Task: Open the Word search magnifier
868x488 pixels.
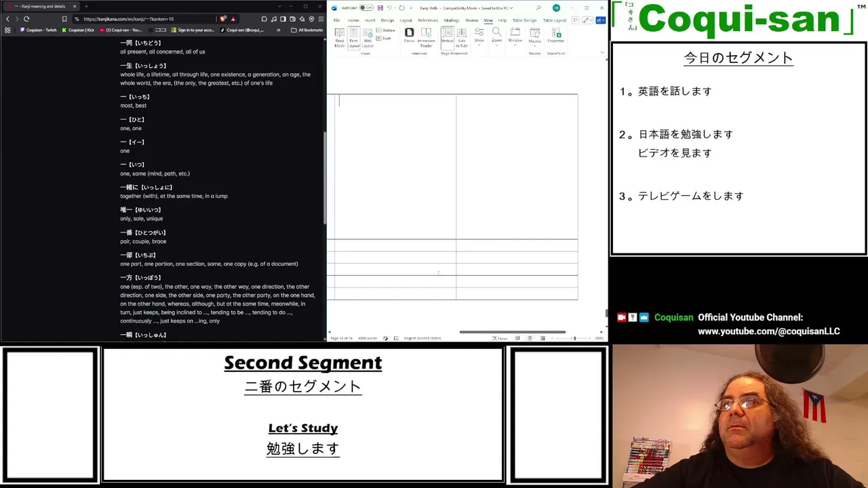Action: (x=538, y=8)
